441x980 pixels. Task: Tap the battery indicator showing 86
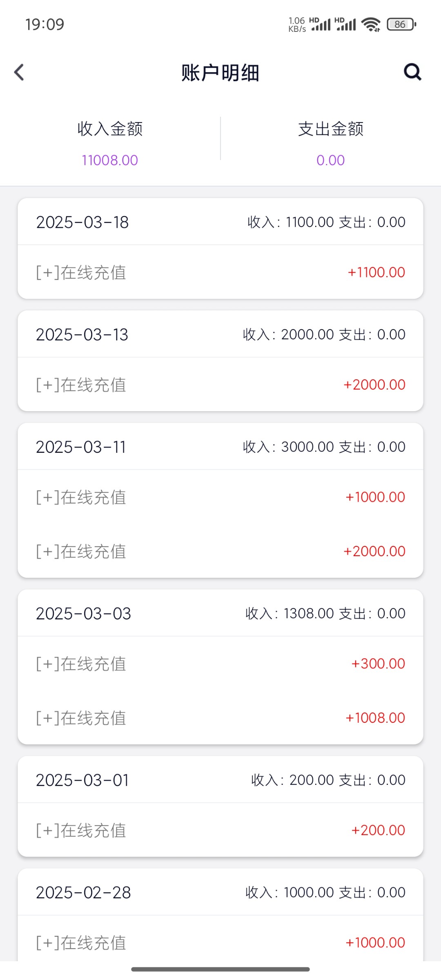point(401,24)
